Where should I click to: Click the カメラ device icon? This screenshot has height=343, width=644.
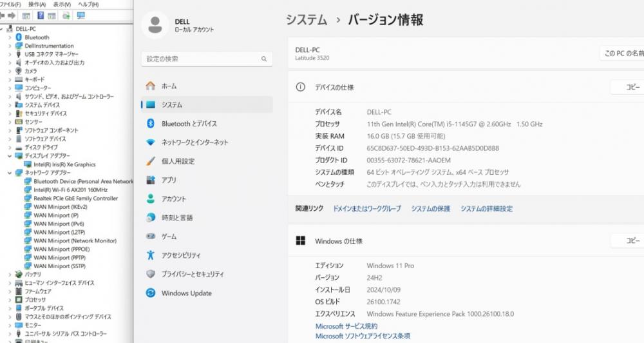19,71
